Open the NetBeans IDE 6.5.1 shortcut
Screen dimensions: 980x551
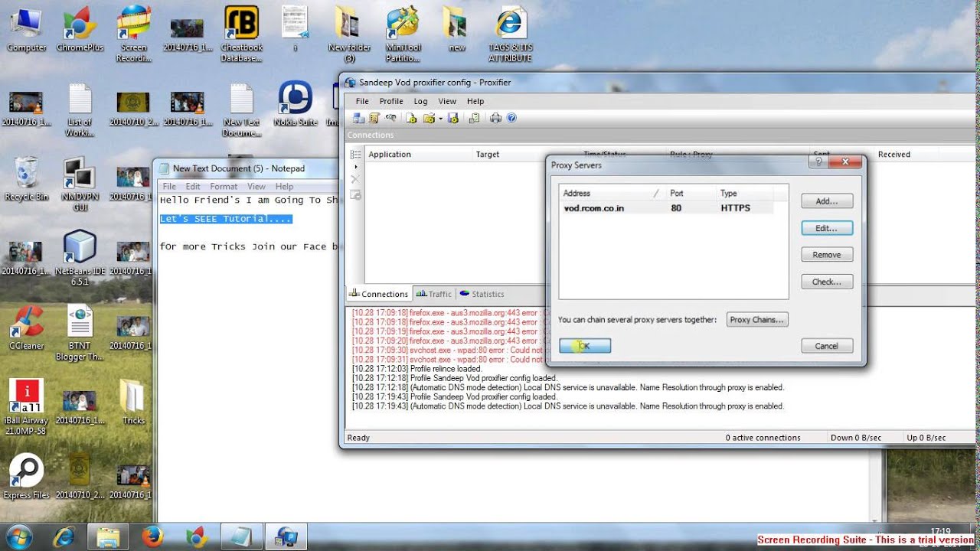click(80, 258)
